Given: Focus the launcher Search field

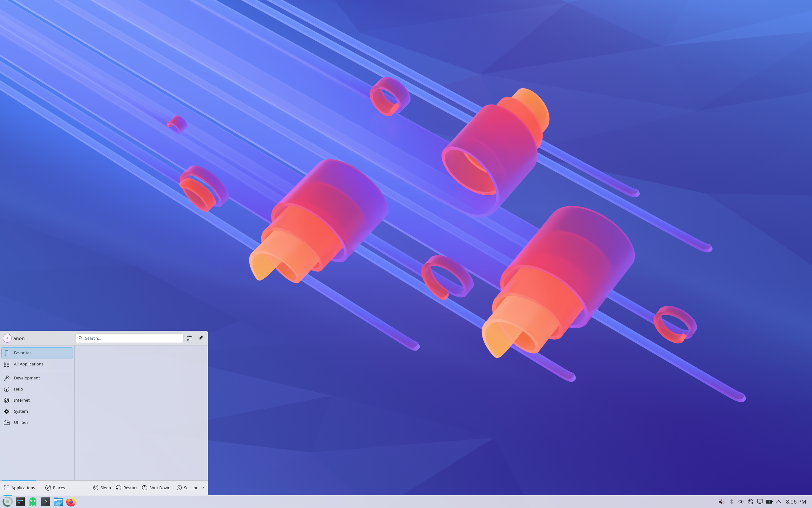Looking at the screenshot, I should (129, 338).
